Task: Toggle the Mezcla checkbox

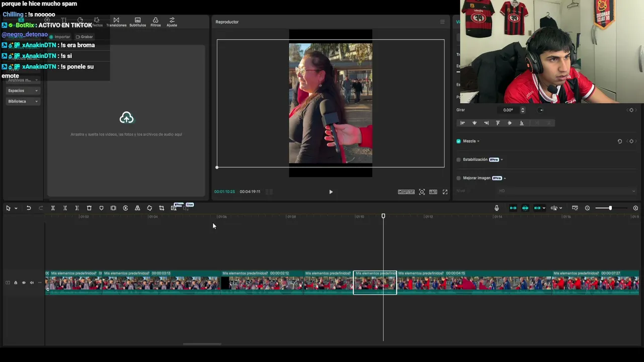Action: pos(458,141)
